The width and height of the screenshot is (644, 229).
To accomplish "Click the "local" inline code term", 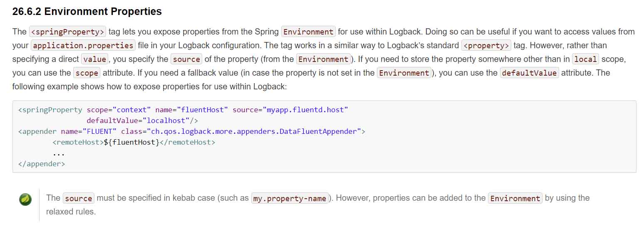I will tap(585, 59).
